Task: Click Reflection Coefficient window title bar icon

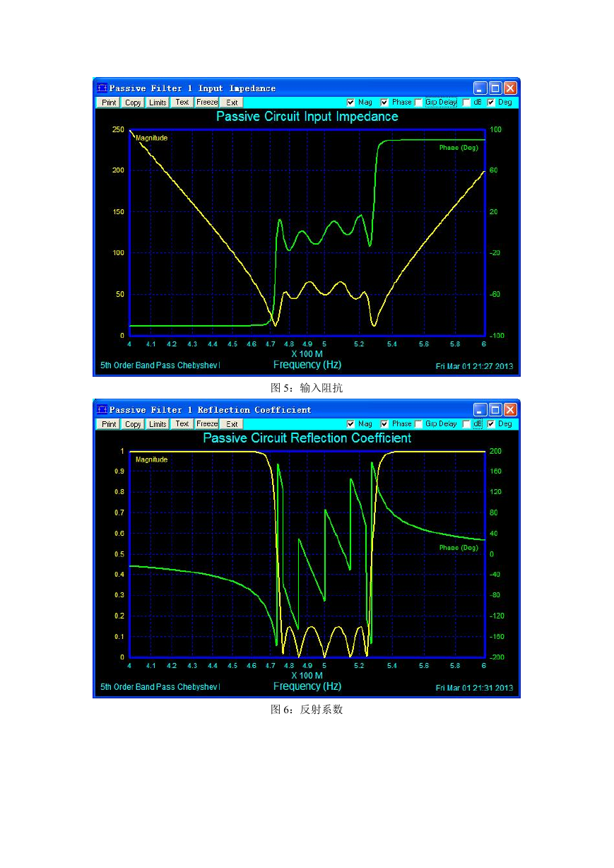Action: [102, 410]
